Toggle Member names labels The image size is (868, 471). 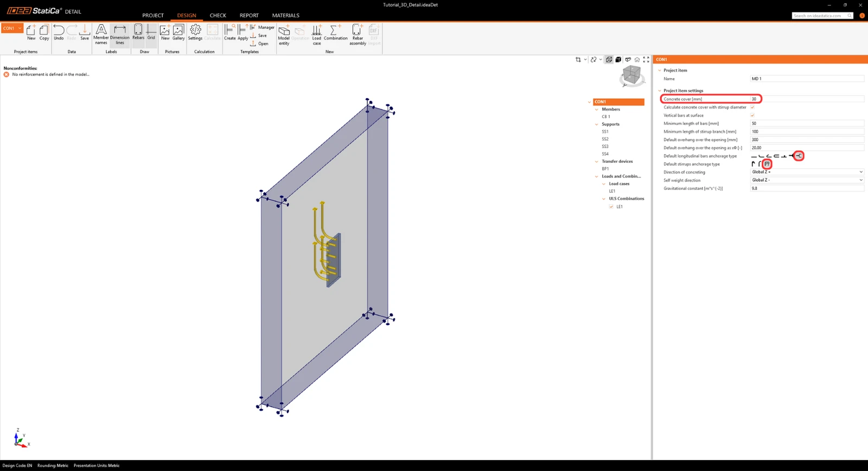101,35
